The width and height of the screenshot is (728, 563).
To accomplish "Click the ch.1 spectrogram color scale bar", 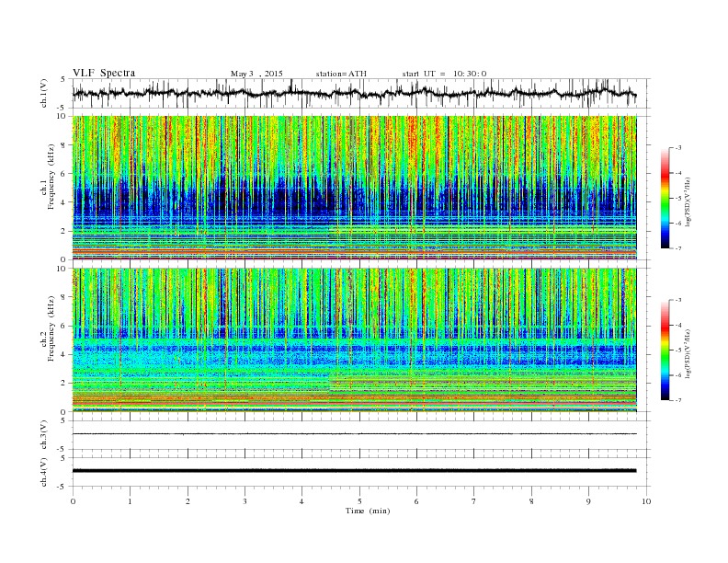I will (665, 199).
